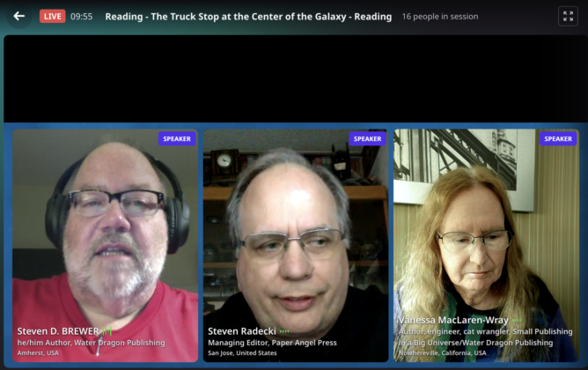Click Managing Editor, Paper Angel Press subtitle
Screen dimensions: 588x370
point(272,343)
